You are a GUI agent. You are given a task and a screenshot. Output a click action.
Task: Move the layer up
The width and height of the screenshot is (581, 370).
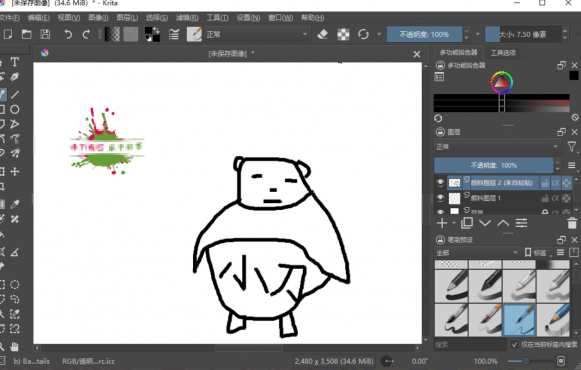tap(503, 223)
